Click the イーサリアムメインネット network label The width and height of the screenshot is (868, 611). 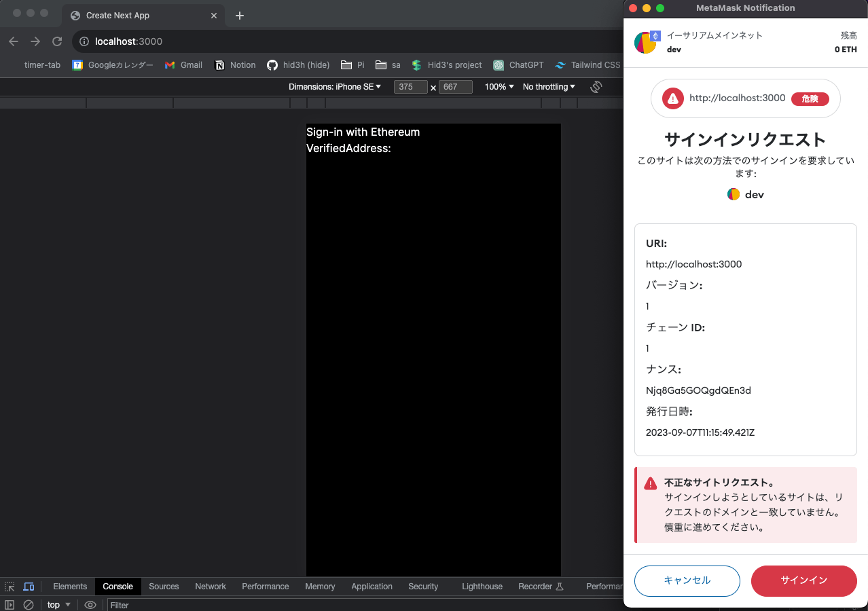pyautogui.click(x=715, y=35)
